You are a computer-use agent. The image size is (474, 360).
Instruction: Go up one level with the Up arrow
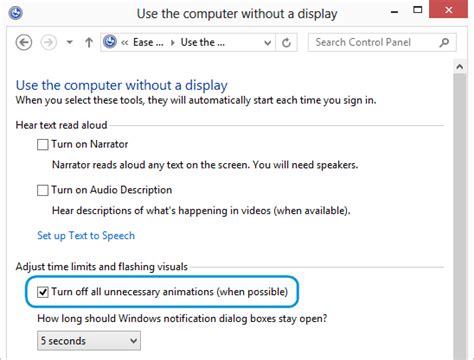point(89,42)
